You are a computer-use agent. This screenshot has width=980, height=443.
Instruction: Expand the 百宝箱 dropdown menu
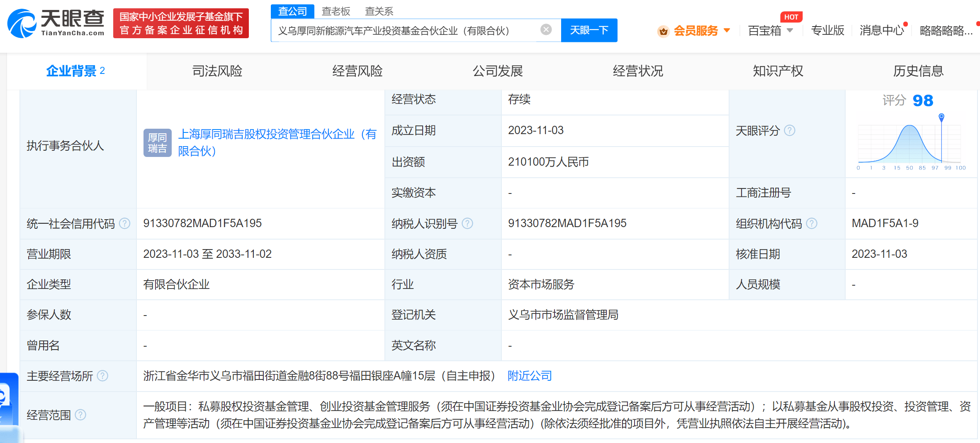pyautogui.click(x=790, y=30)
